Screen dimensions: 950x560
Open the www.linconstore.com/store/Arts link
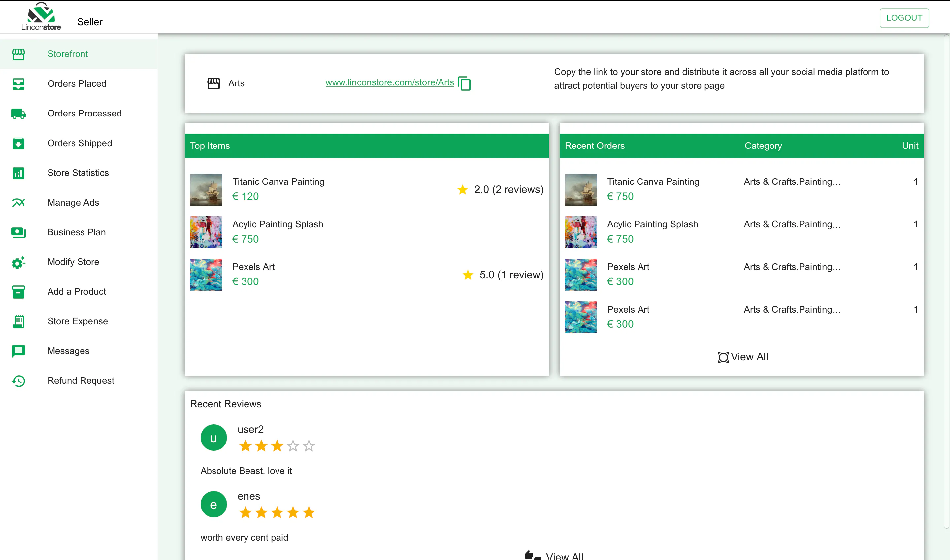390,82
